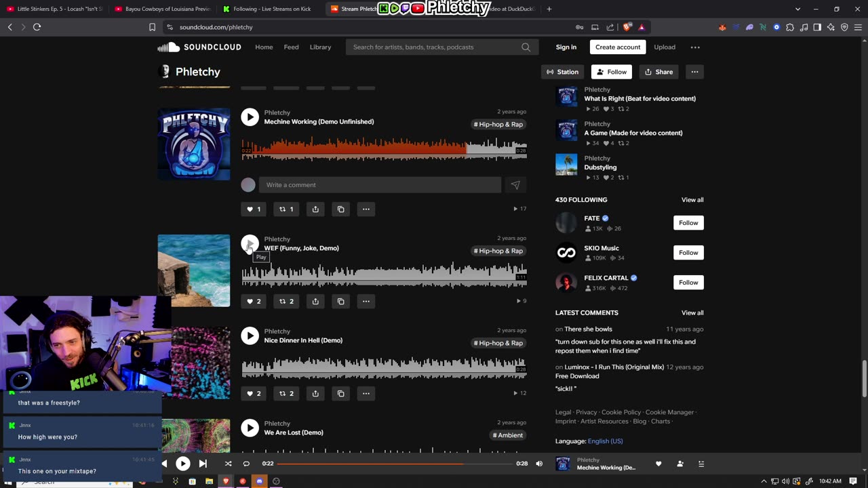Viewport: 868px width, 488px height.
Task: Mute the volume in the player bar
Action: click(x=539, y=464)
